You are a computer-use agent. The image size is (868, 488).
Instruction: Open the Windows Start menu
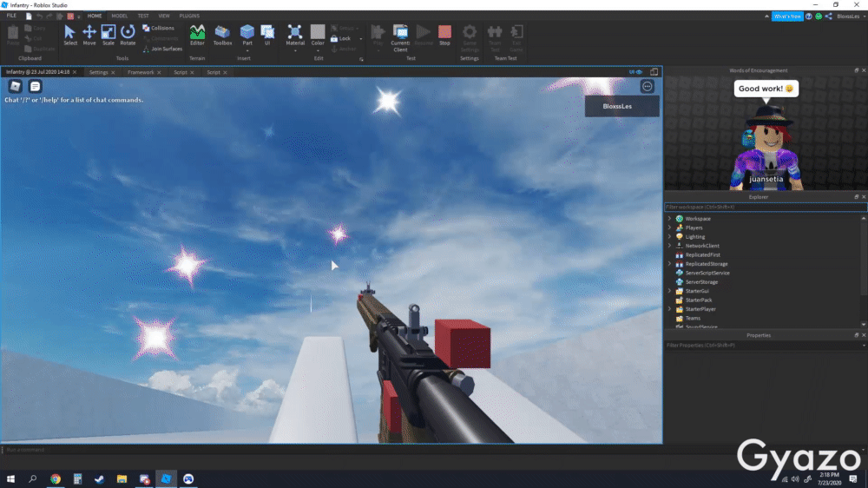pos(10,478)
